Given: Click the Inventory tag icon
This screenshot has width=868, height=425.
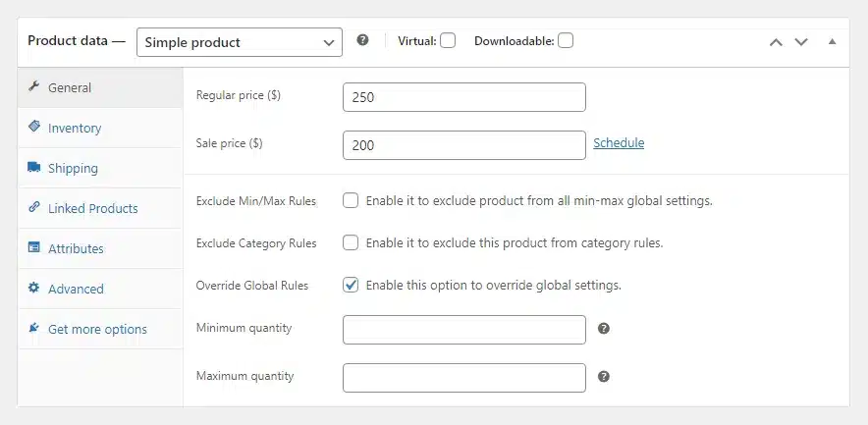Looking at the screenshot, I should (x=33, y=127).
